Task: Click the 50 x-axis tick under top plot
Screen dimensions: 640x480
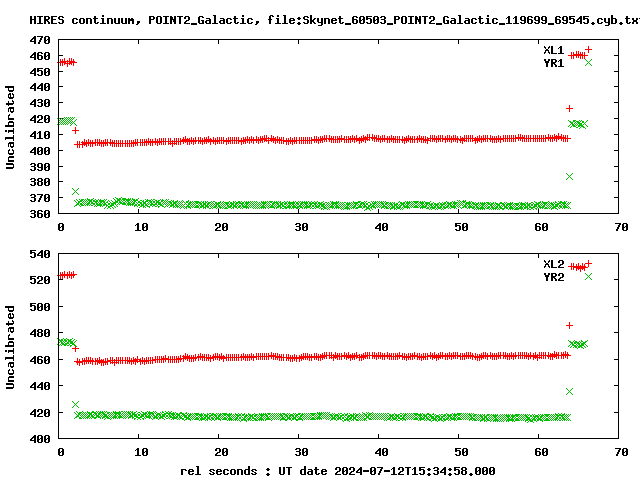Action: point(461,227)
